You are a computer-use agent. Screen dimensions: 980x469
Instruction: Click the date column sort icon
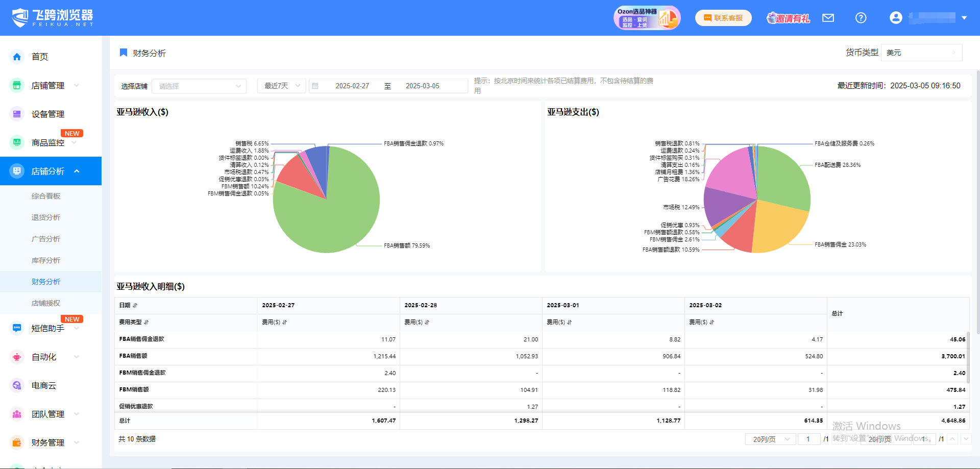(135, 305)
